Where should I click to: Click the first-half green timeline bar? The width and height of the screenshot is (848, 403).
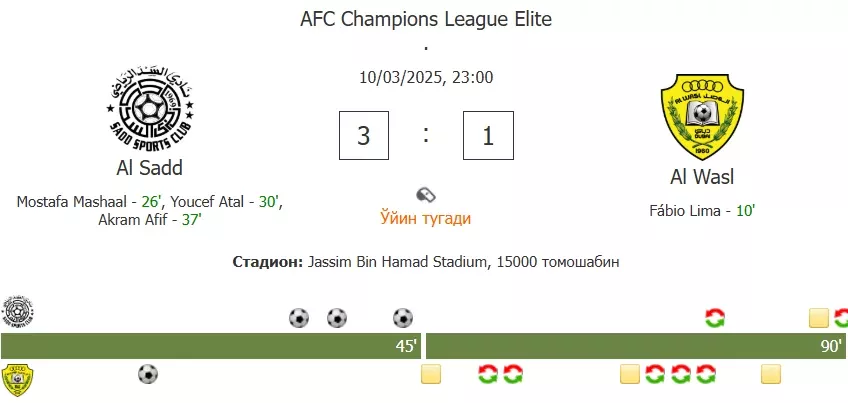(211, 346)
